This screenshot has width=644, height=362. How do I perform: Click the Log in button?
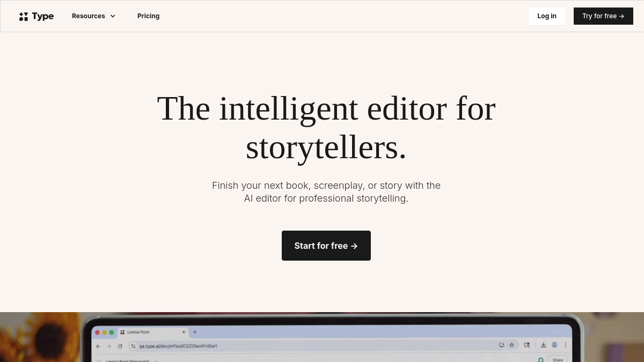click(547, 16)
